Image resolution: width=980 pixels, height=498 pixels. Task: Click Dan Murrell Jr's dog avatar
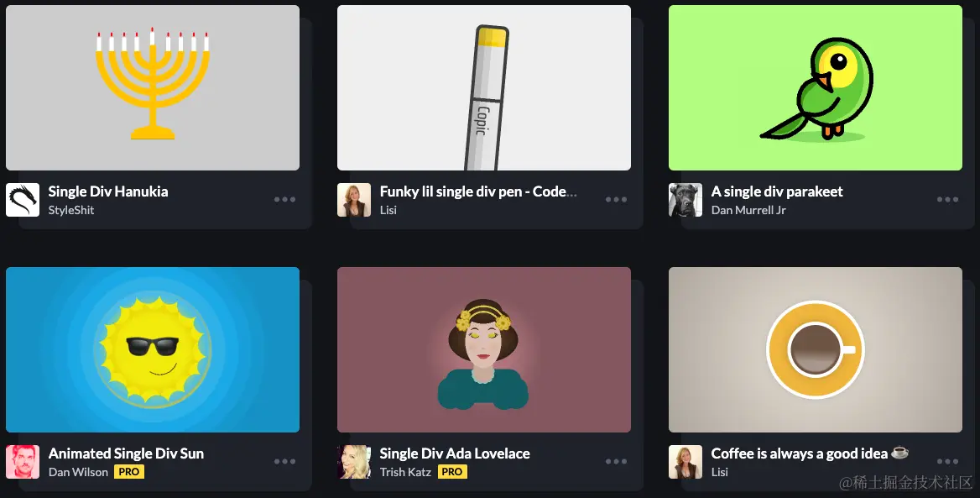tap(685, 200)
